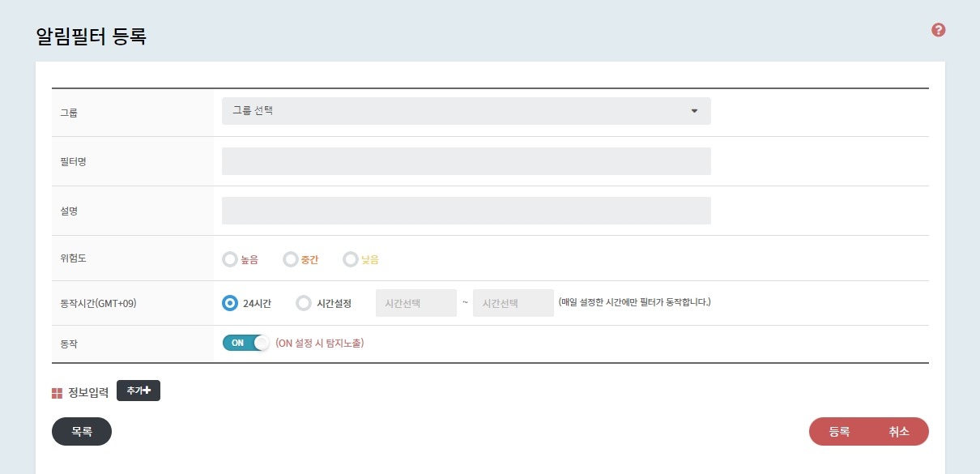The height and width of the screenshot is (474, 980).
Task: Click into the 설명 input box
Action: tap(466, 211)
